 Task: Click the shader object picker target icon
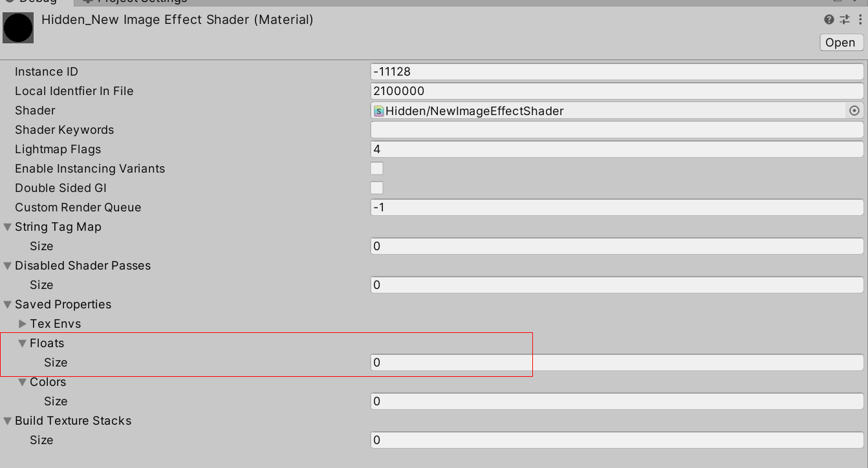tap(854, 111)
